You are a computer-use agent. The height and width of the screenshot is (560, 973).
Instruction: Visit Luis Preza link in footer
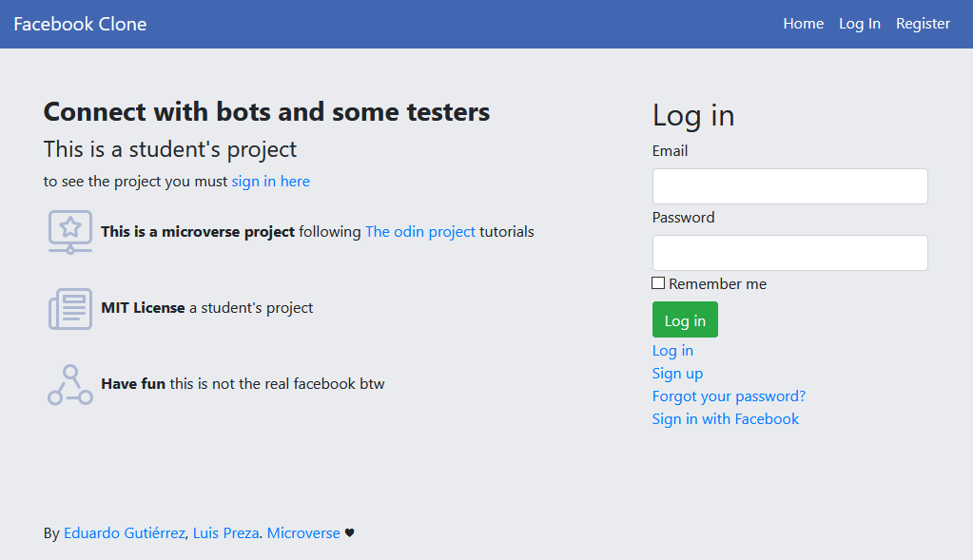(225, 532)
